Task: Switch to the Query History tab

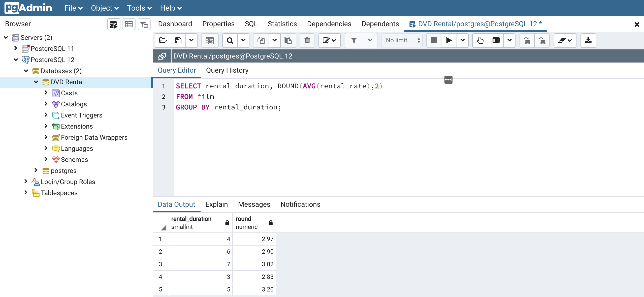Action: 227,70
